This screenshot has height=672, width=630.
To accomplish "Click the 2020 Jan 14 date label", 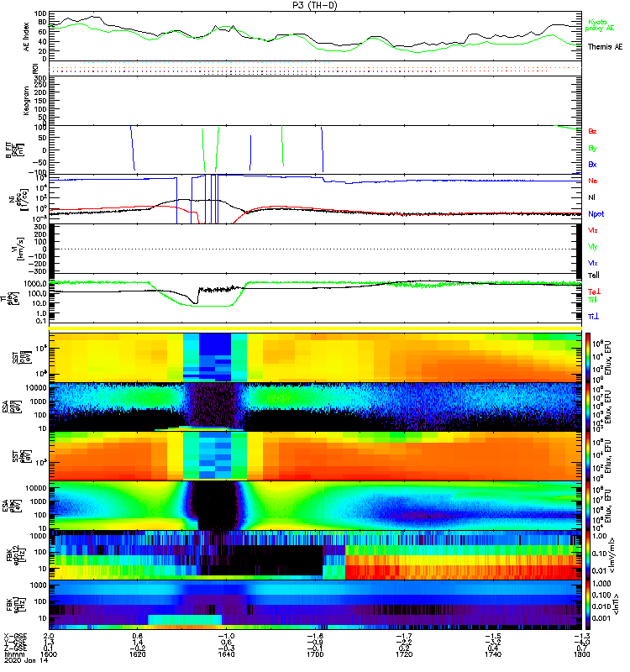I will pyautogui.click(x=26, y=660).
